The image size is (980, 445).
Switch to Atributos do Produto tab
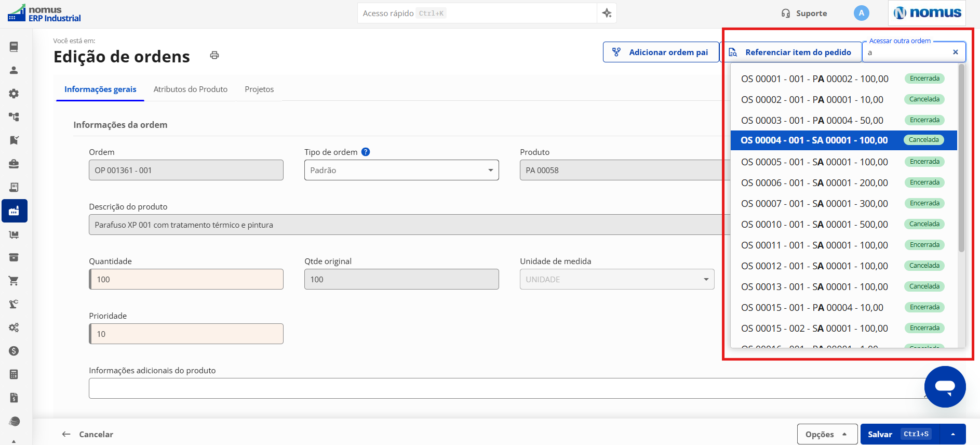point(191,89)
